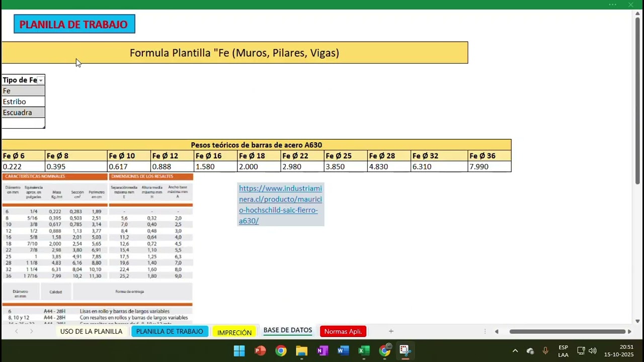This screenshot has width=644, height=362.
Task: Open the three-dots options at top right
Action: click(x=612, y=5)
